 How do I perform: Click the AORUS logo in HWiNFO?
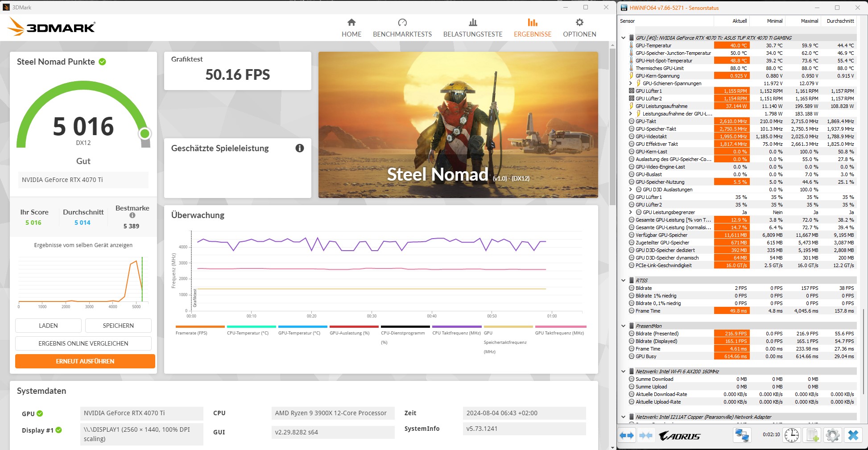tap(680, 436)
